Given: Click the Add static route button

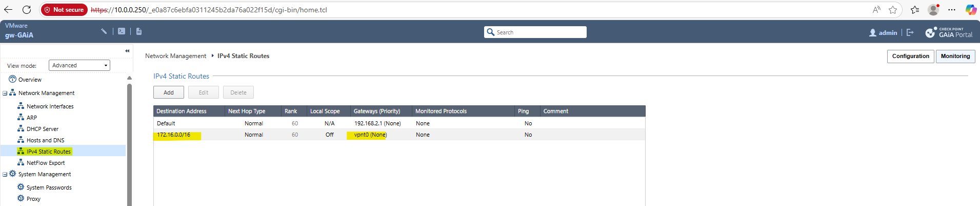Looking at the screenshot, I should (169, 92).
